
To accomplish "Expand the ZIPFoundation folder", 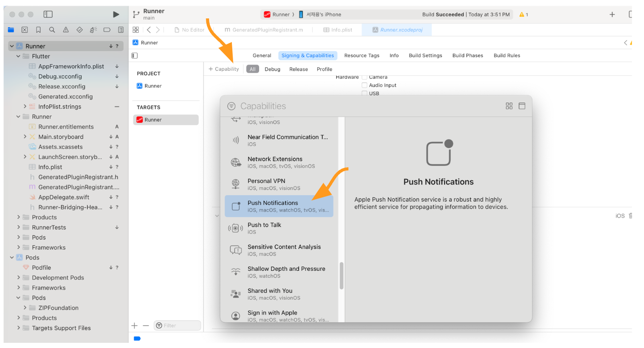I will [x=25, y=308].
